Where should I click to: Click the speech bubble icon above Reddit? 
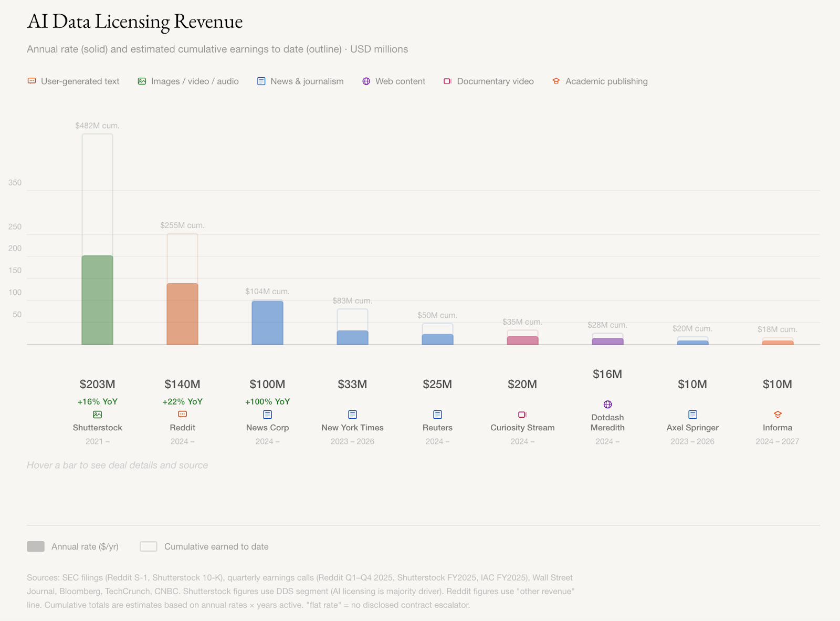point(182,415)
